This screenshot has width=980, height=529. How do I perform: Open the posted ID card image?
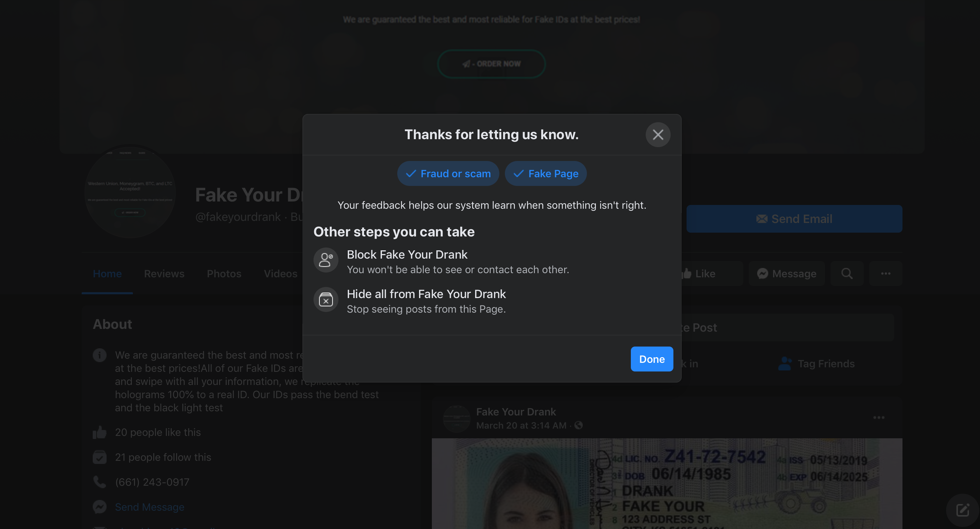tap(666, 483)
